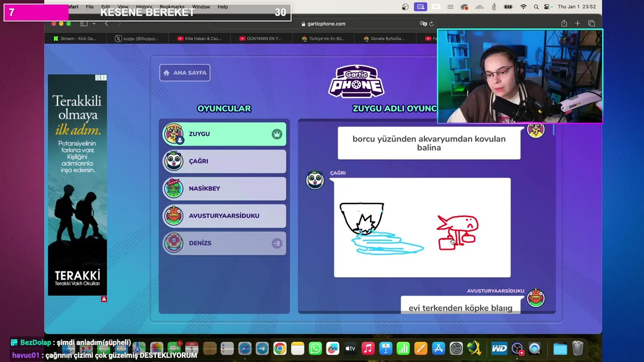Viewport: 644px width, 362px height.
Task: Open the Wi-Fi menu bar icon
Action: (x=523, y=7)
